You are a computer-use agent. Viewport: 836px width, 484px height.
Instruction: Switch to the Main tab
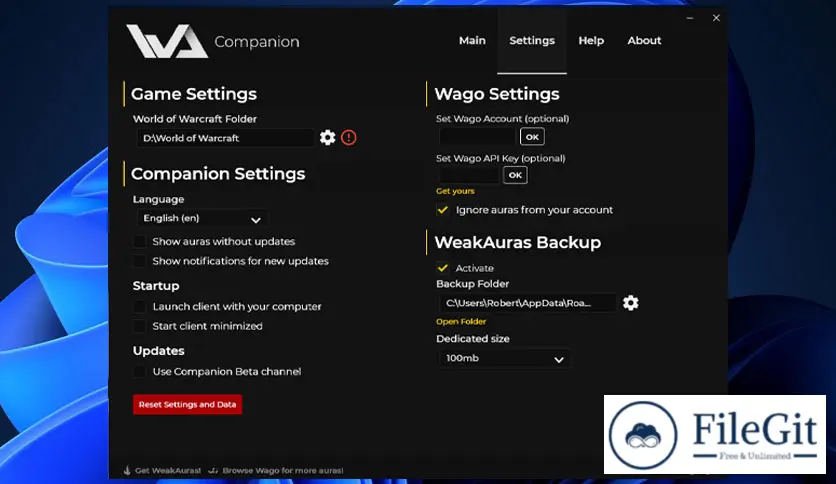pyautogui.click(x=472, y=41)
